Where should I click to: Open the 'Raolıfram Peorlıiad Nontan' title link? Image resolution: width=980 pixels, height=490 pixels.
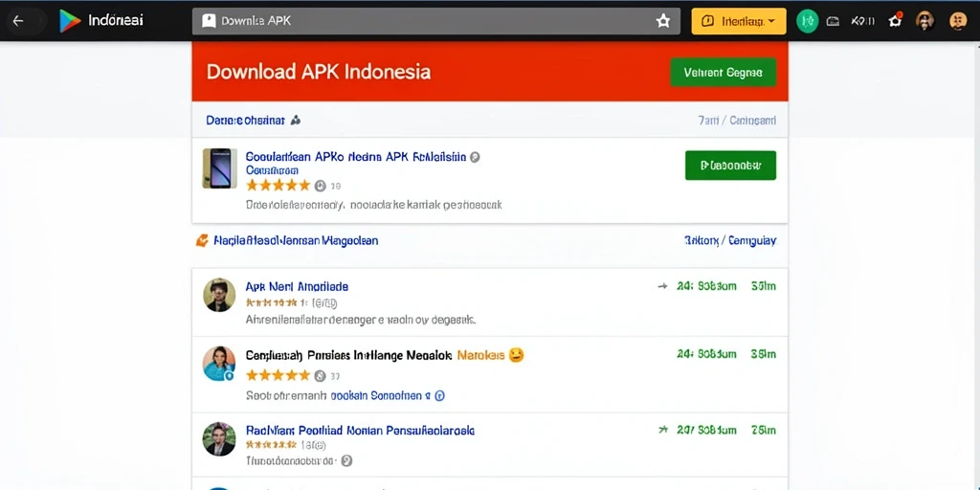[x=360, y=431]
